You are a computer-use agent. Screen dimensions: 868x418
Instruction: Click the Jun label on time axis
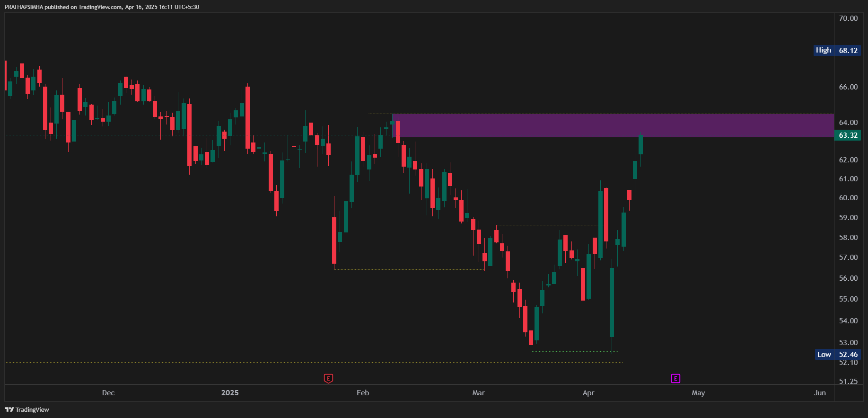820,393
